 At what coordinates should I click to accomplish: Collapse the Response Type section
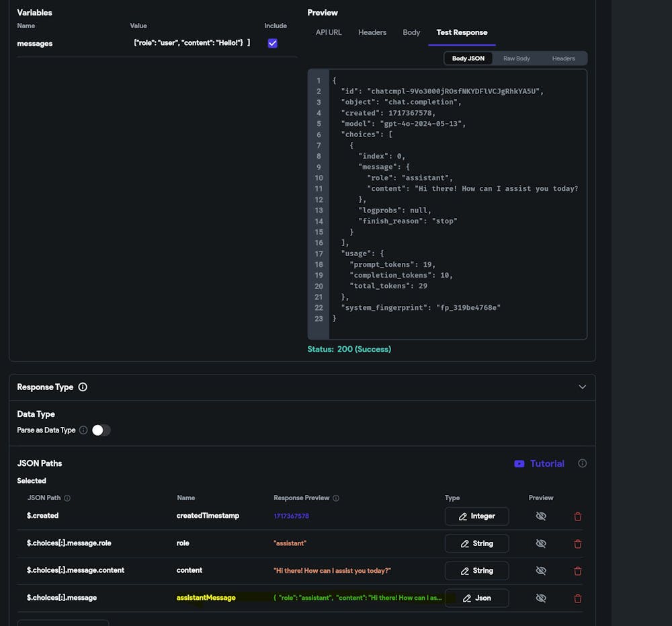(582, 387)
